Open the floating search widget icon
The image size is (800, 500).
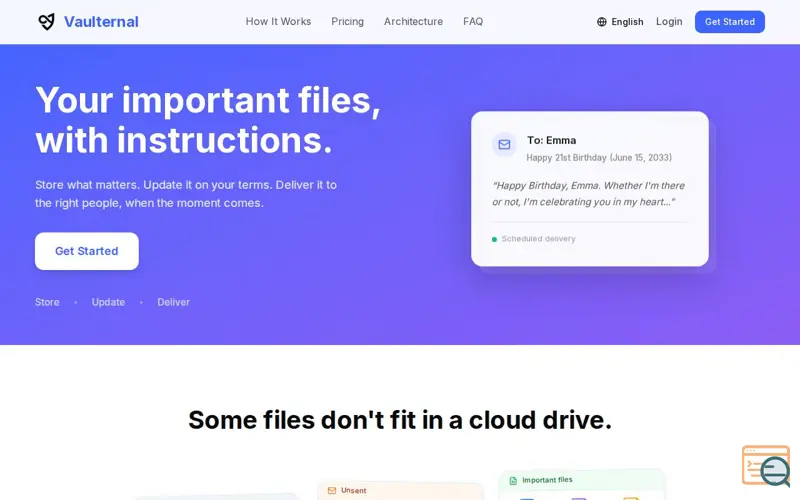(766, 466)
